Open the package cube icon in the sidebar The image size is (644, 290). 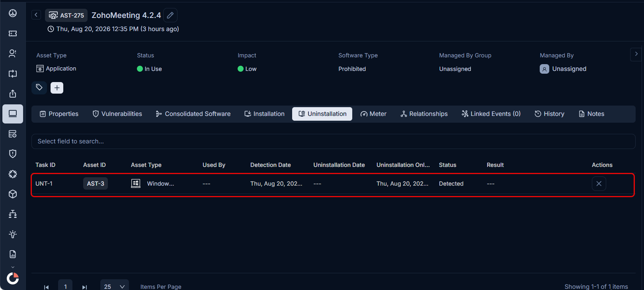tap(13, 194)
